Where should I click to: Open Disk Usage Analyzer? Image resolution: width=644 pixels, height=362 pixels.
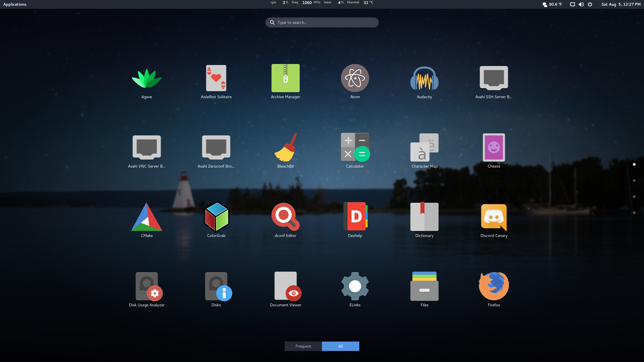[147, 287]
